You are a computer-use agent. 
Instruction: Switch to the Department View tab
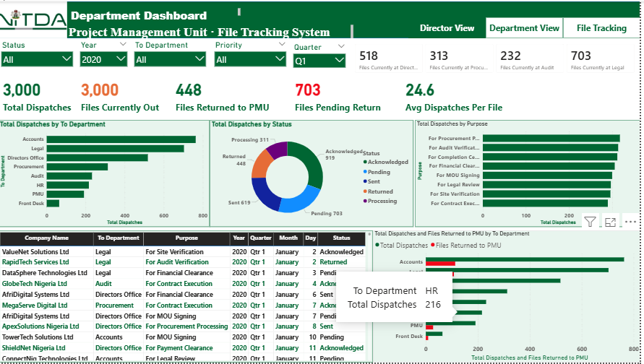[x=524, y=28]
